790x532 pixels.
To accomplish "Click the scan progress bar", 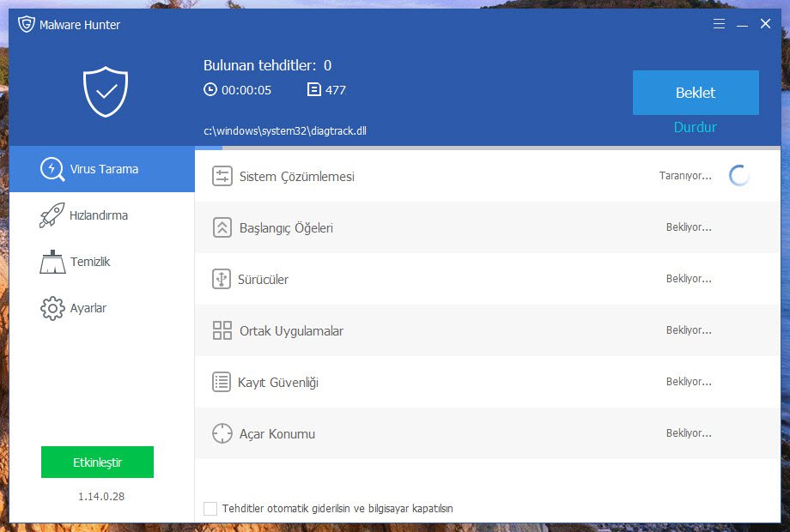I will pyautogui.click(x=488, y=148).
